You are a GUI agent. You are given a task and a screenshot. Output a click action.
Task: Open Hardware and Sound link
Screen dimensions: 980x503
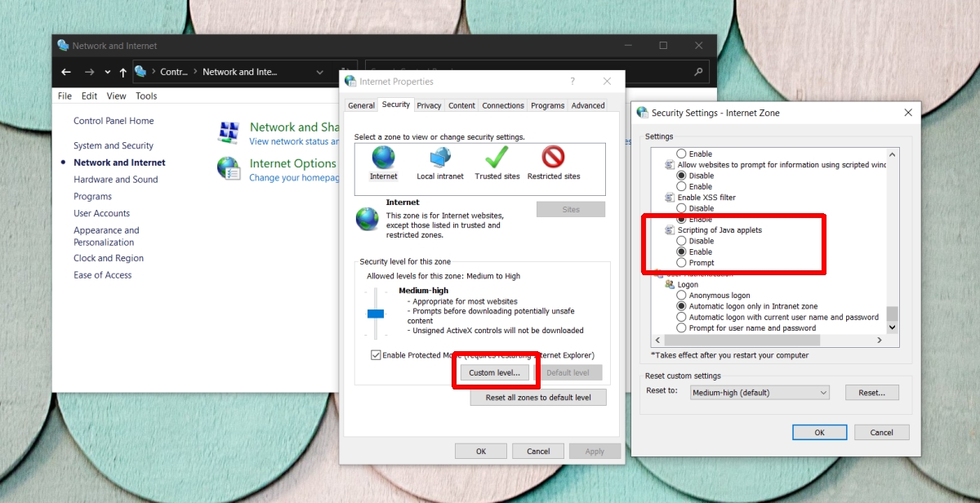(116, 180)
